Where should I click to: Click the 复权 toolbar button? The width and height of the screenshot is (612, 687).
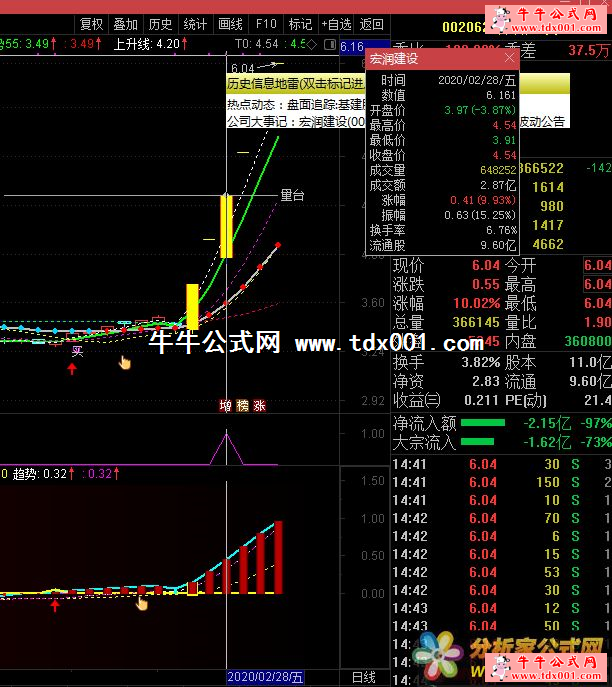click(91, 24)
